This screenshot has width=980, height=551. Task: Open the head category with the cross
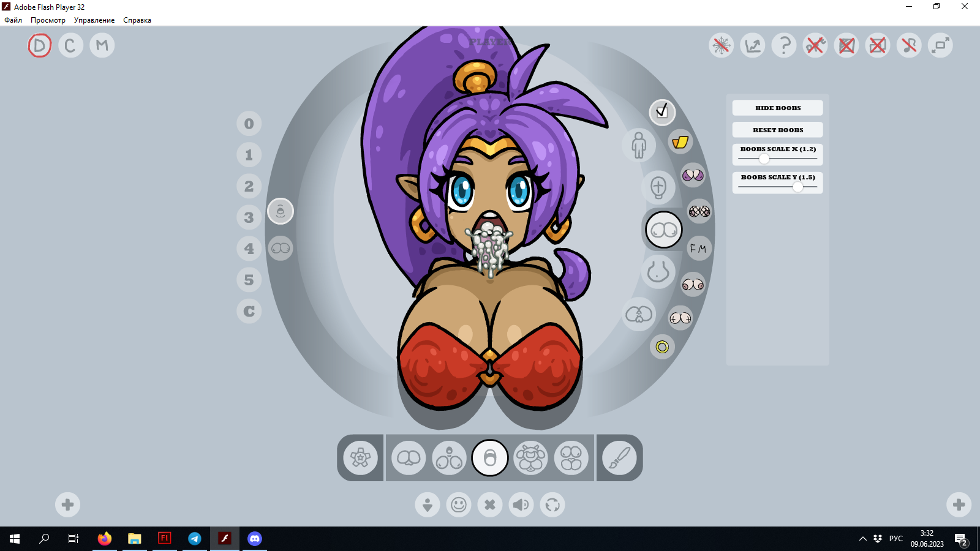[658, 187]
